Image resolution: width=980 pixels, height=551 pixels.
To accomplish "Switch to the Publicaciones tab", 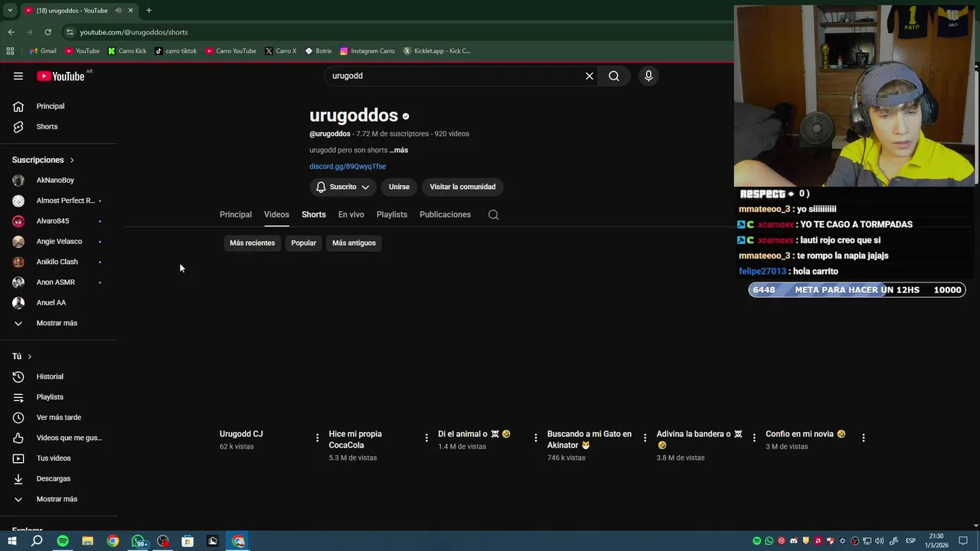I will pos(445,214).
